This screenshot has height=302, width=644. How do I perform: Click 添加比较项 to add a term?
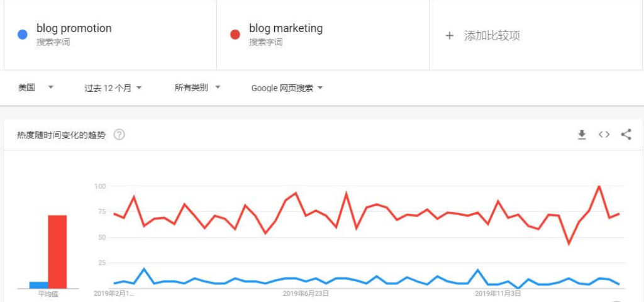click(492, 36)
